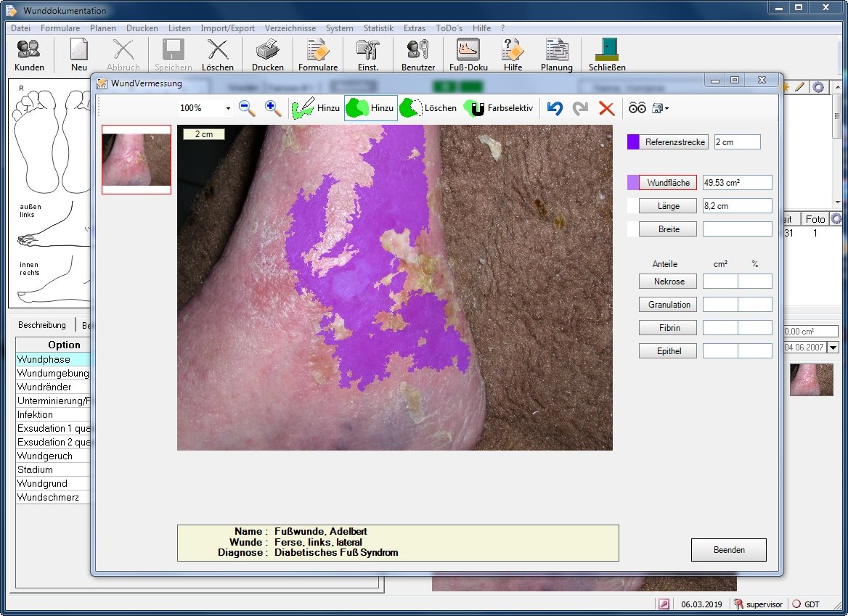Viewport: 848px width, 616px height.
Task: Click the blue undo arrow
Action: 555,108
